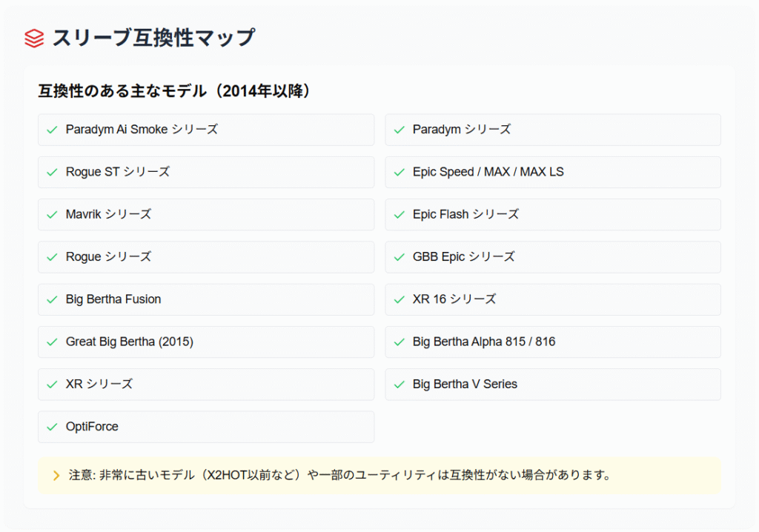Click the checkmark beside GBB Epic シリーズ
The image size is (759, 532).
(x=400, y=257)
